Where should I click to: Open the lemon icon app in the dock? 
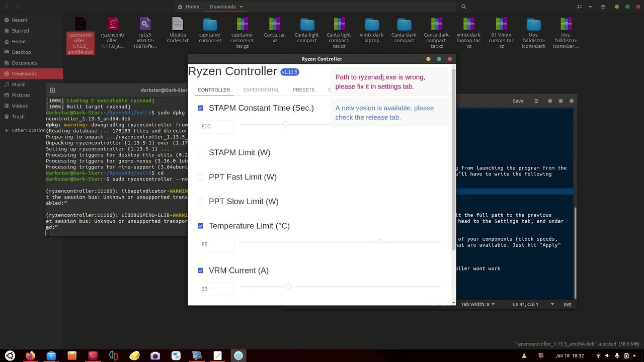click(134, 356)
